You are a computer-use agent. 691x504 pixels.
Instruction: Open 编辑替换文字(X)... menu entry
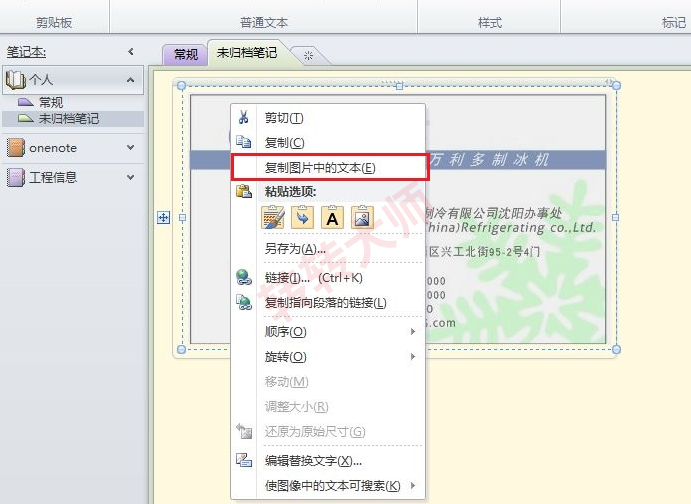(328, 460)
